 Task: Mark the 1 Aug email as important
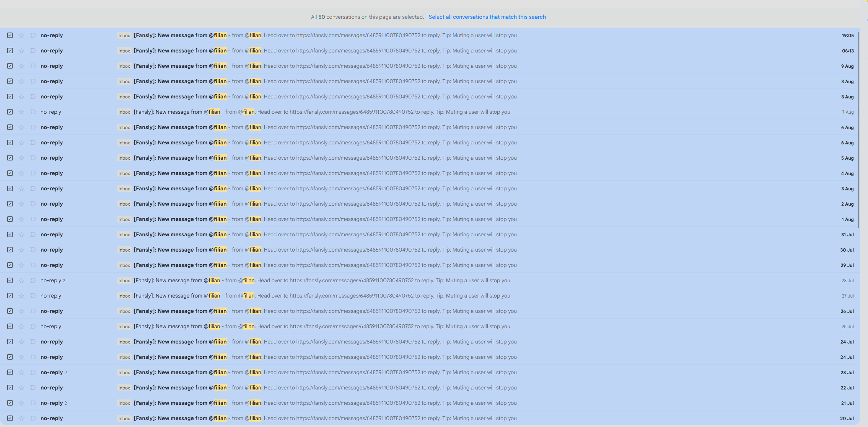(x=33, y=219)
